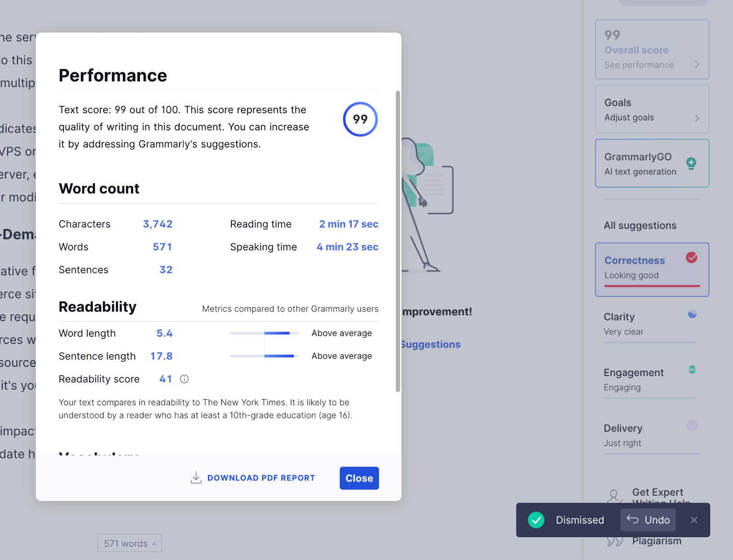The height and width of the screenshot is (560, 733).
Task: Click the Performance dialog scrollbar
Action: click(398, 241)
